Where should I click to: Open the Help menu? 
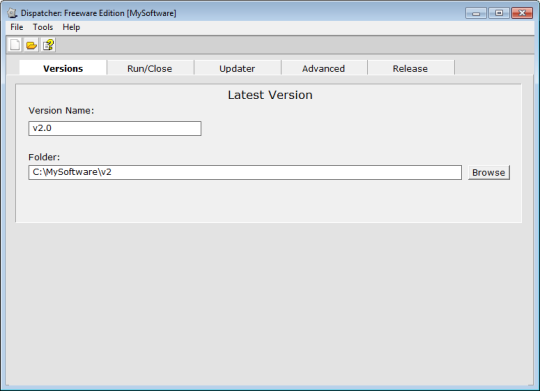point(71,27)
